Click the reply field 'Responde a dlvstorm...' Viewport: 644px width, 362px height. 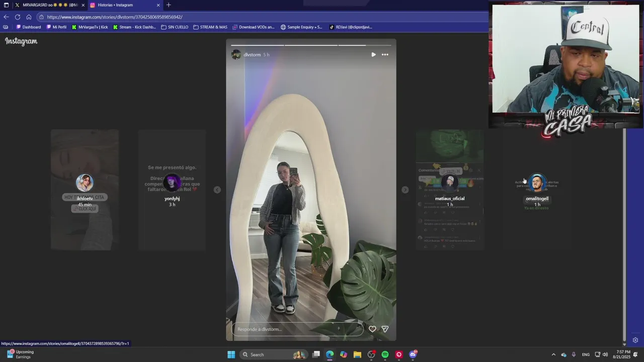[x=297, y=329]
